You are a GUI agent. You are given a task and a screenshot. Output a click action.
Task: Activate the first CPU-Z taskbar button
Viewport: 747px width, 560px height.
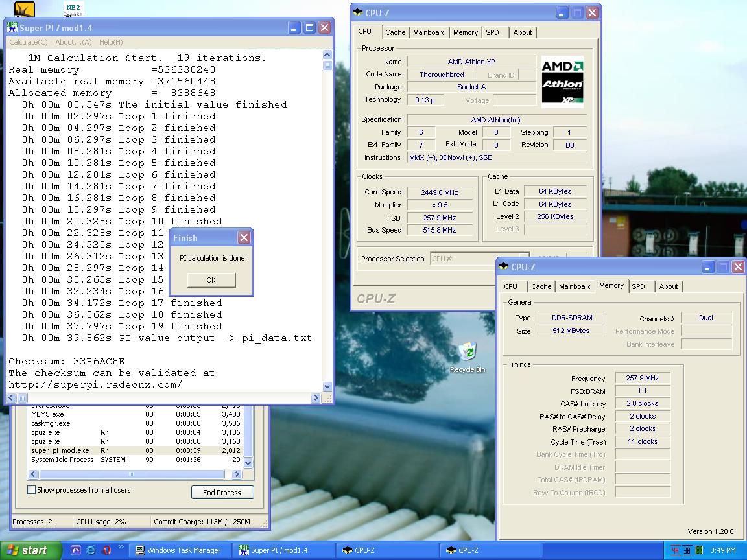pos(388,550)
